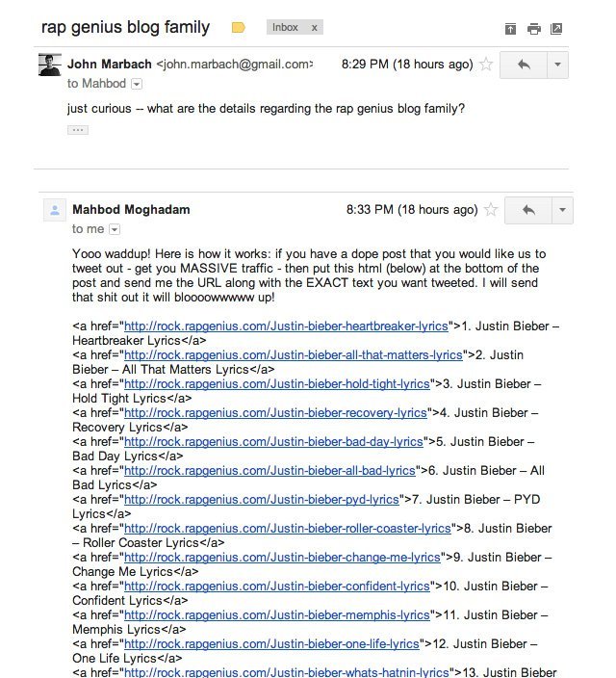Star John Marbach's 8:29 PM message
This screenshot has width=616, height=678.
pyautogui.click(x=486, y=65)
